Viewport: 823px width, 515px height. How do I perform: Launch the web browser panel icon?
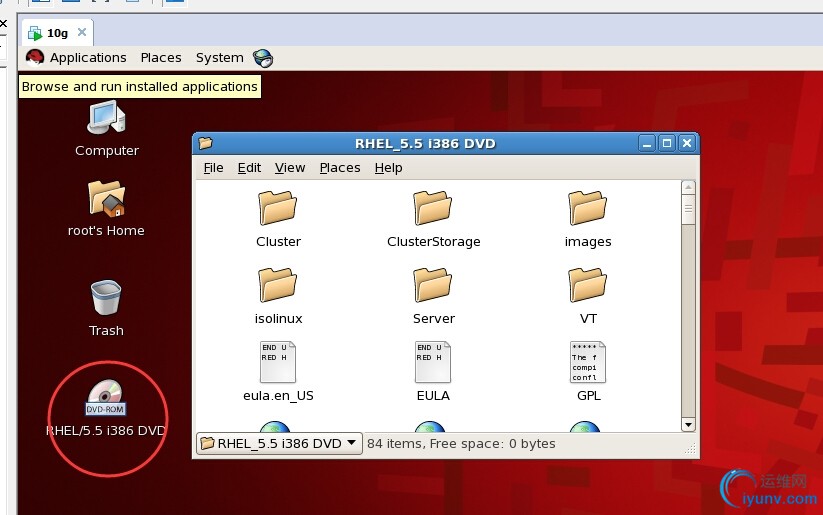tap(263, 58)
